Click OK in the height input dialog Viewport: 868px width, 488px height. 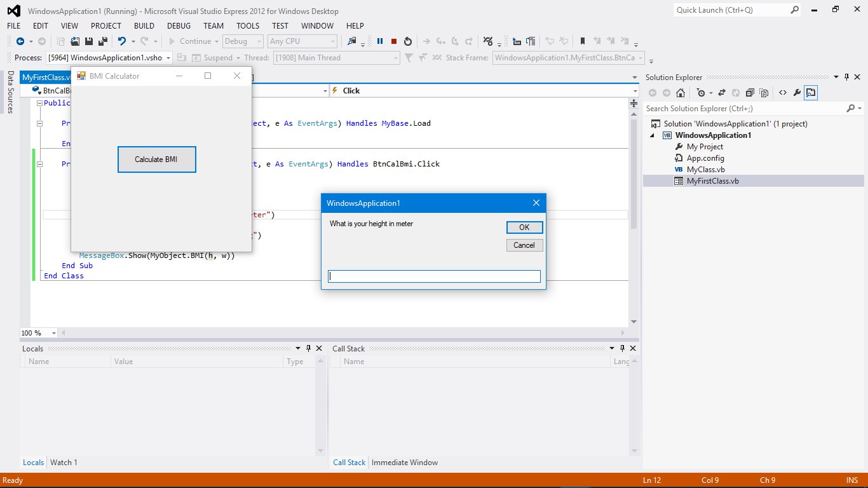tap(525, 227)
